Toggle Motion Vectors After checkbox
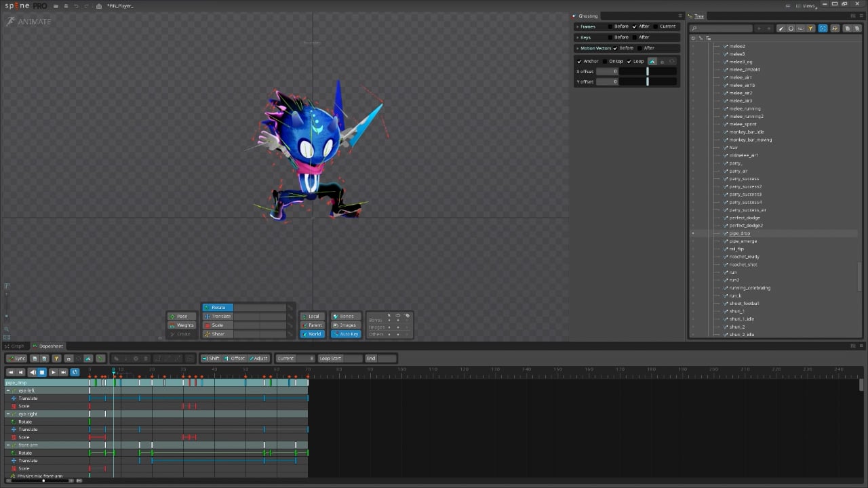 tap(639, 48)
